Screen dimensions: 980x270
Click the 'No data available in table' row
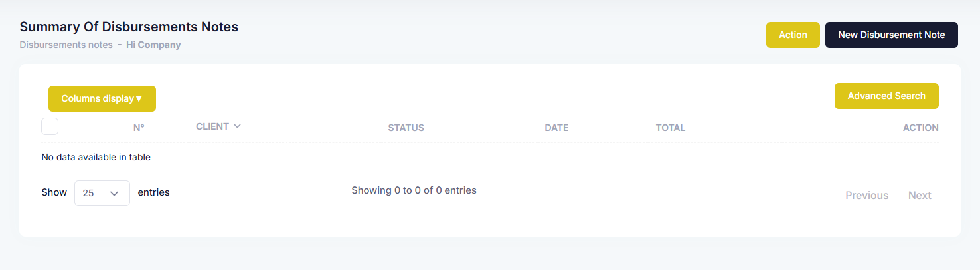pos(490,158)
